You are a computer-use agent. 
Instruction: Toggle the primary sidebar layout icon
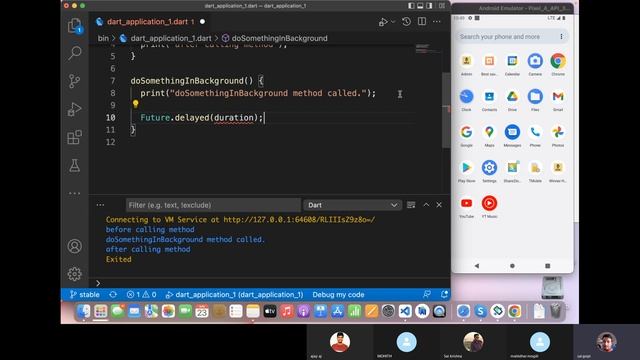click(x=411, y=6)
